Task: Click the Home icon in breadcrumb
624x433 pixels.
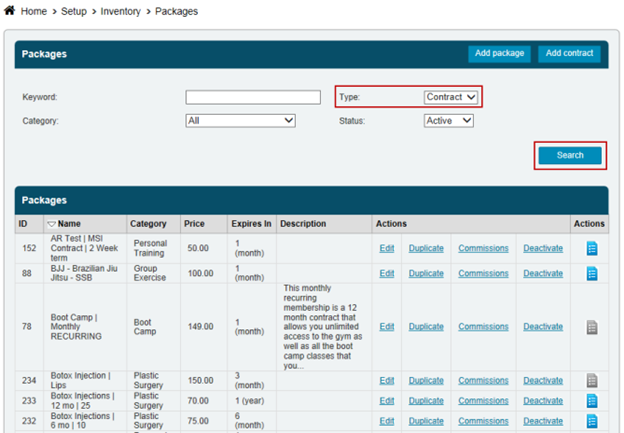Action: pyautogui.click(x=9, y=11)
